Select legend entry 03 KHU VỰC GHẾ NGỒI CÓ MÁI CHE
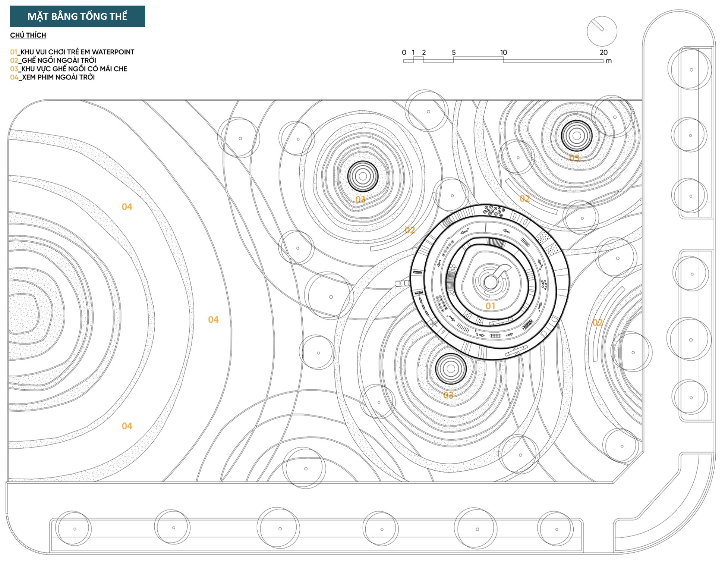Image resolution: width=728 pixels, height=565 pixels. 69,69
